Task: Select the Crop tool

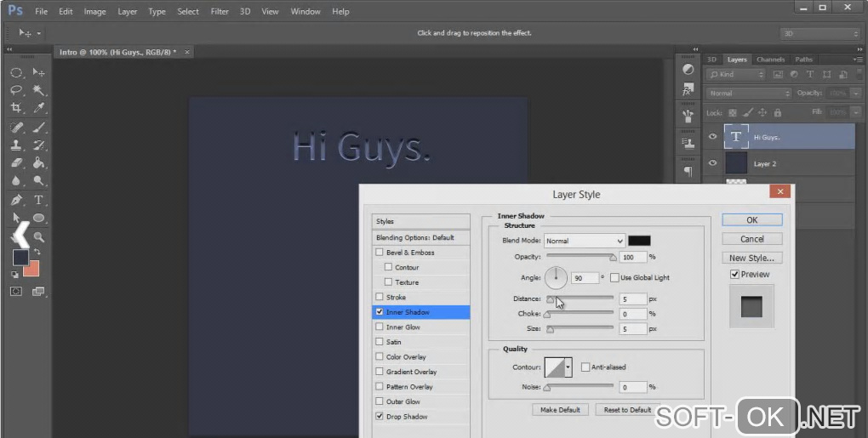Action: coord(16,108)
